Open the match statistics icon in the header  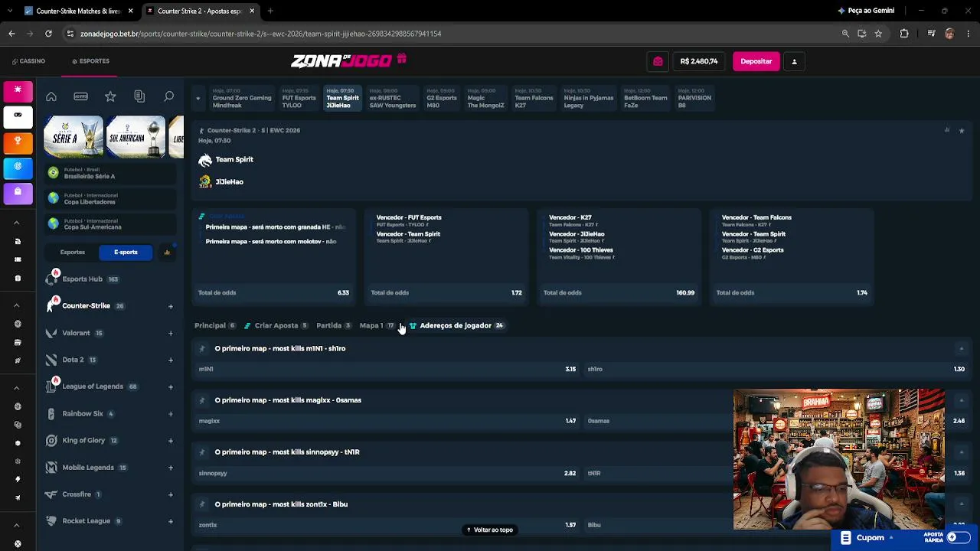(x=947, y=130)
